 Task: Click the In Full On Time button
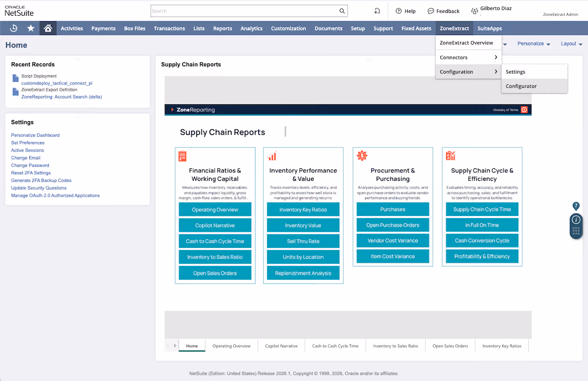pyautogui.click(x=482, y=225)
